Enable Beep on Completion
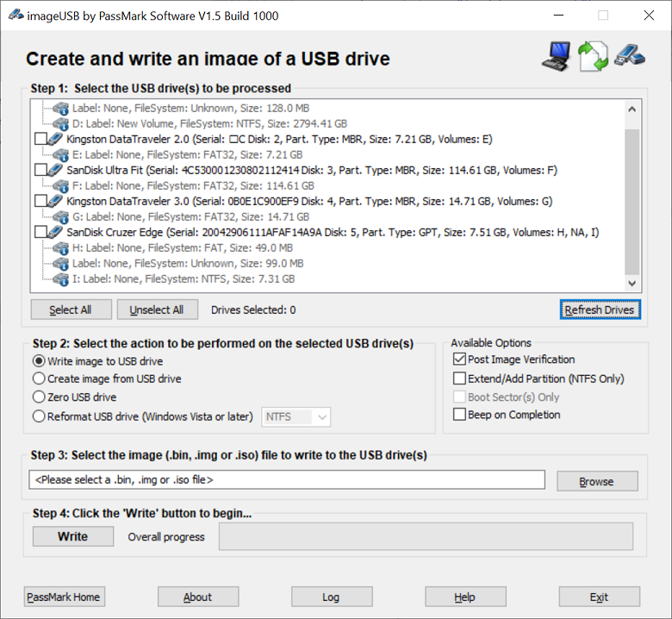The image size is (672, 619). point(459,415)
